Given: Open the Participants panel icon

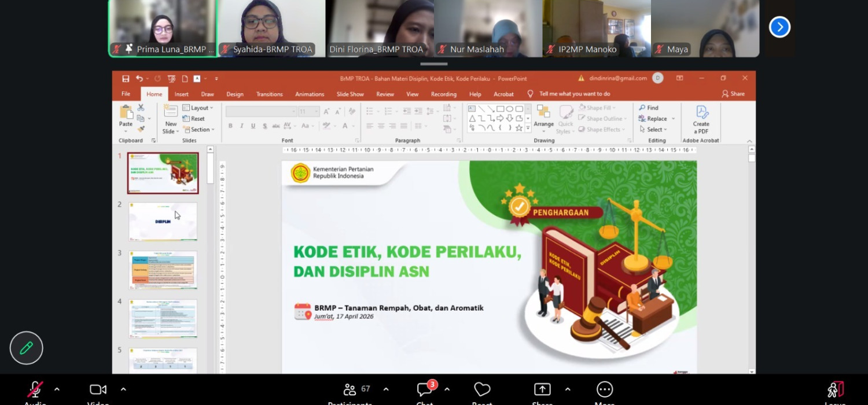Looking at the screenshot, I should [x=350, y=389].
